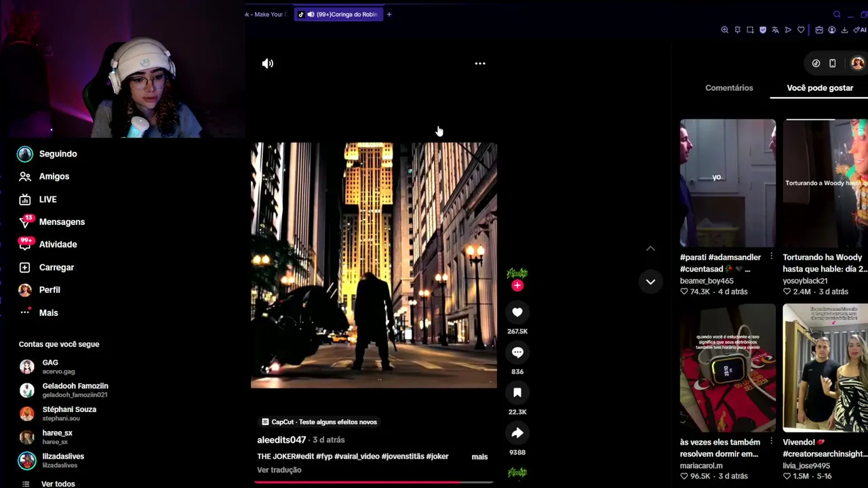Follow aleedits047 with the red plus button

coord(517,286)
